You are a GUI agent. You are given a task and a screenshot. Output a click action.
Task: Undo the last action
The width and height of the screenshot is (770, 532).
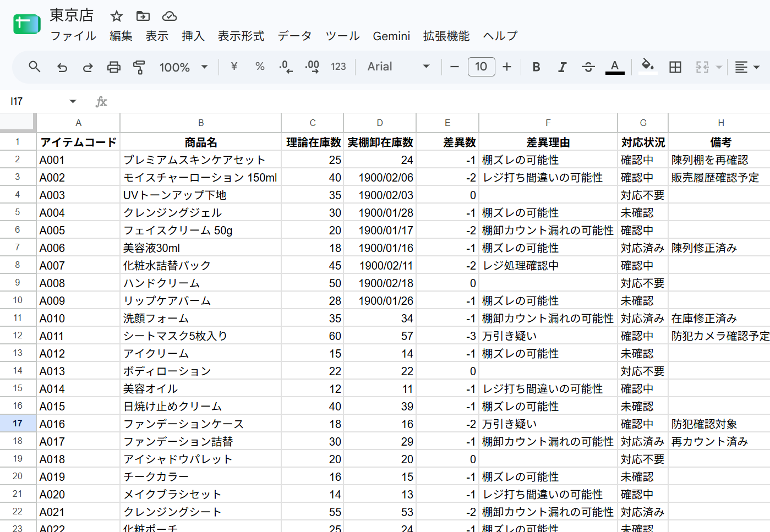[62, 67]
